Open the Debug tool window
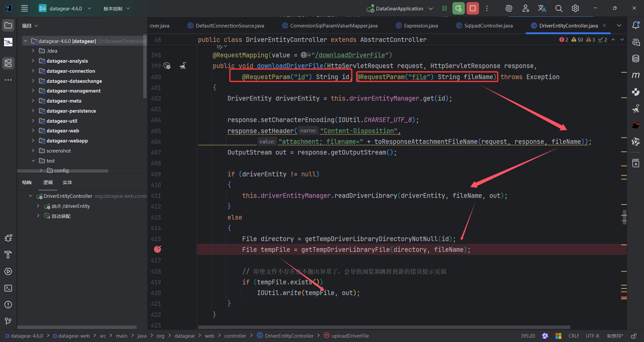The image size is (644, 342). (8, 238)
